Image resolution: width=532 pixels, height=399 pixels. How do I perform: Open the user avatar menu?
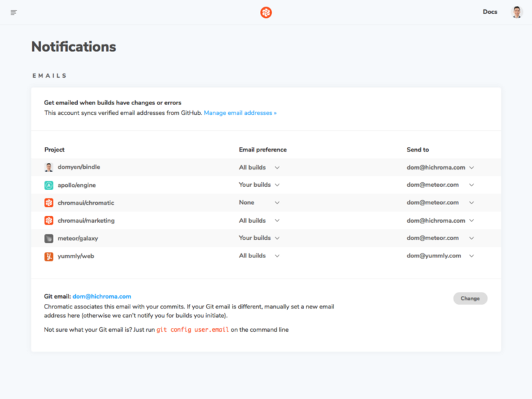(x=517, y=12)
